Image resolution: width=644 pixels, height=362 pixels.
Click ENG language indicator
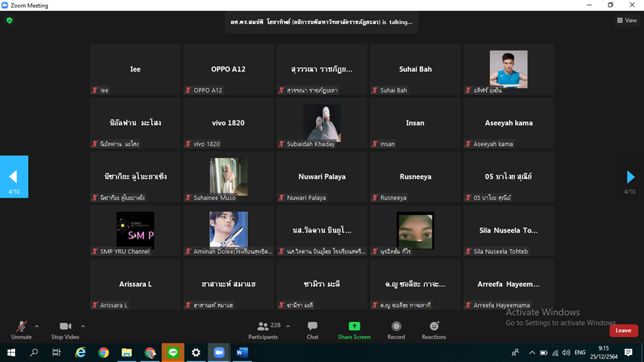[580, 352]
